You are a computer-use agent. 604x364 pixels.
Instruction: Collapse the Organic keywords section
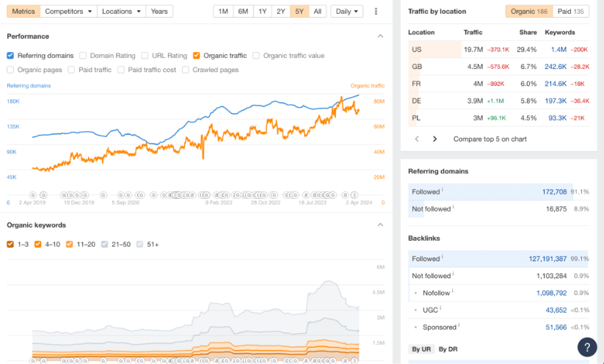coord(380,225)
